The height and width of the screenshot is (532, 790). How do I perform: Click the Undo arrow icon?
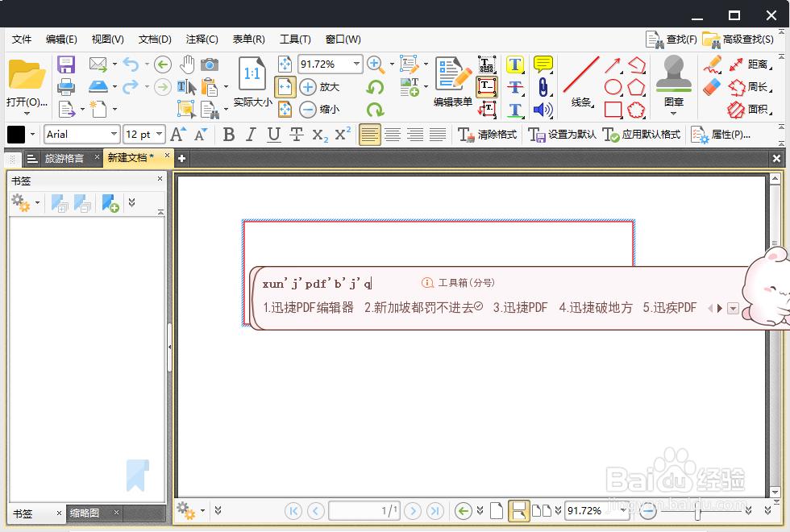pos(131,64)
